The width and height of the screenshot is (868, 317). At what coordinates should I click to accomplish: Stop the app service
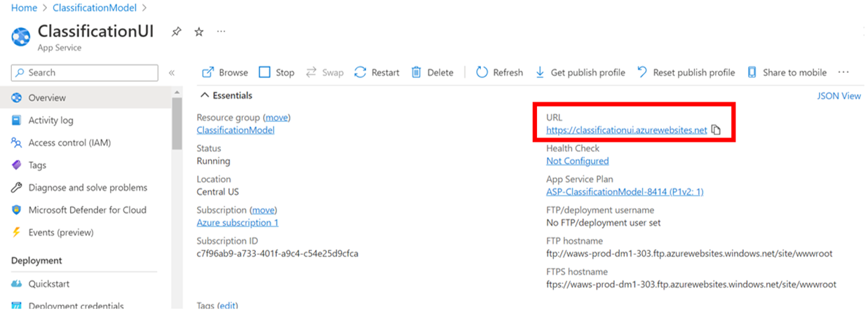[276, 72]
